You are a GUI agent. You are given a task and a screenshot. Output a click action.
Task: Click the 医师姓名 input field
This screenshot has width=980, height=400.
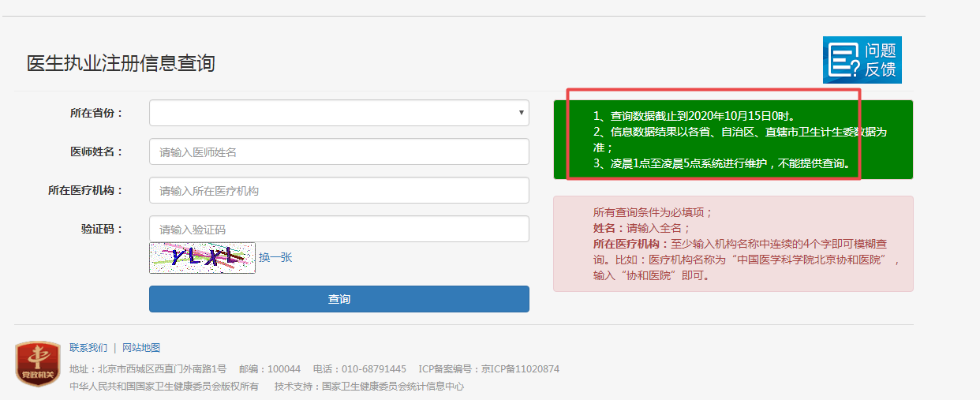pos(339,151)
